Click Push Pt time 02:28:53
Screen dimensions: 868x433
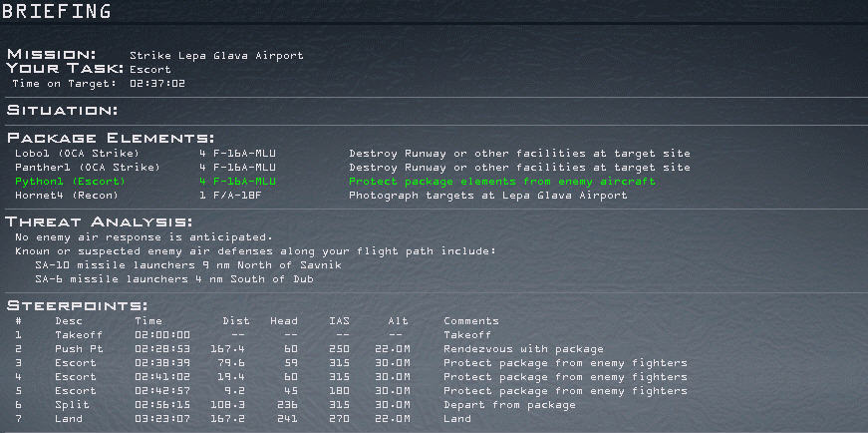[162, 349]
